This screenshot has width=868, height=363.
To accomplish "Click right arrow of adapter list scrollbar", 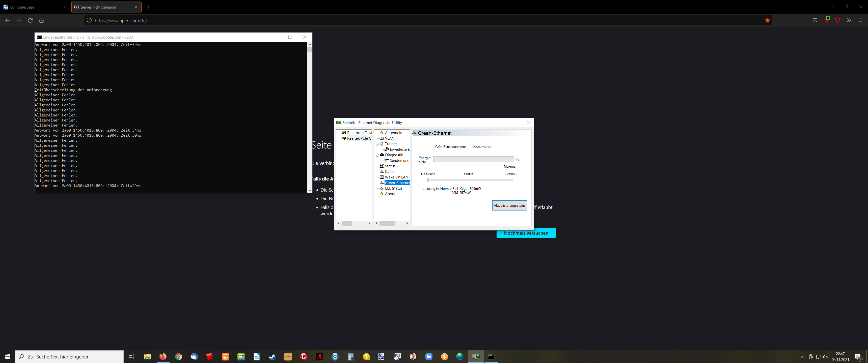I will [369, 223].
